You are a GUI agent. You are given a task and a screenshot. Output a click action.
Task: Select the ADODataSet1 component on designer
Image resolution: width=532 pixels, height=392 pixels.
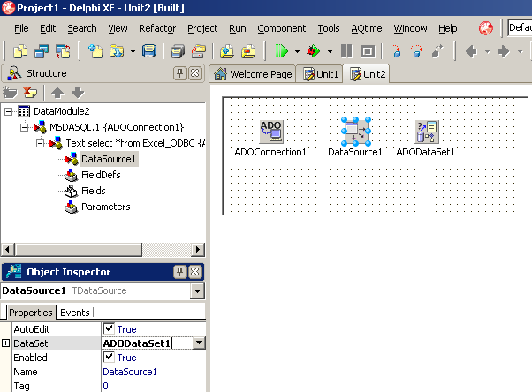pos(427,132)
